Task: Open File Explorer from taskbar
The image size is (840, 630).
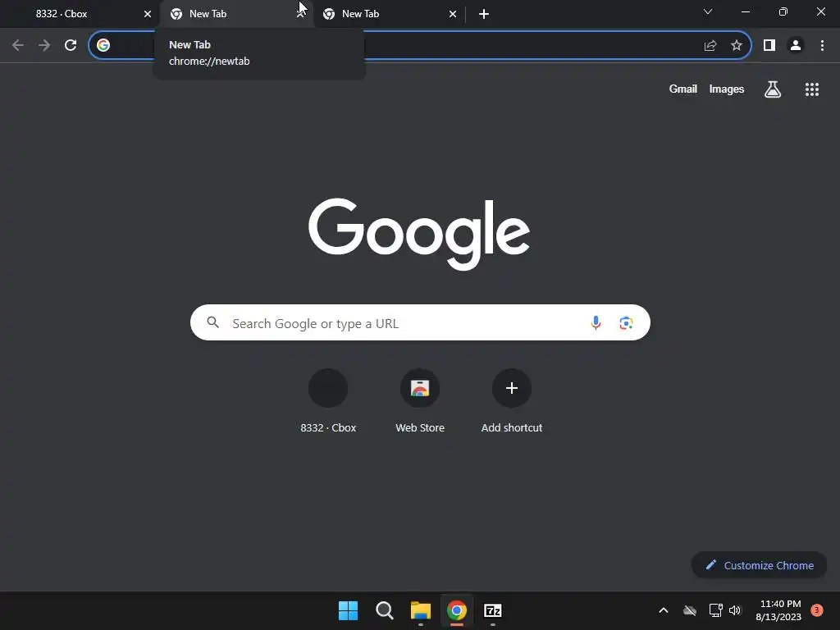Action: pyautogui.click(x=421, y=610)
